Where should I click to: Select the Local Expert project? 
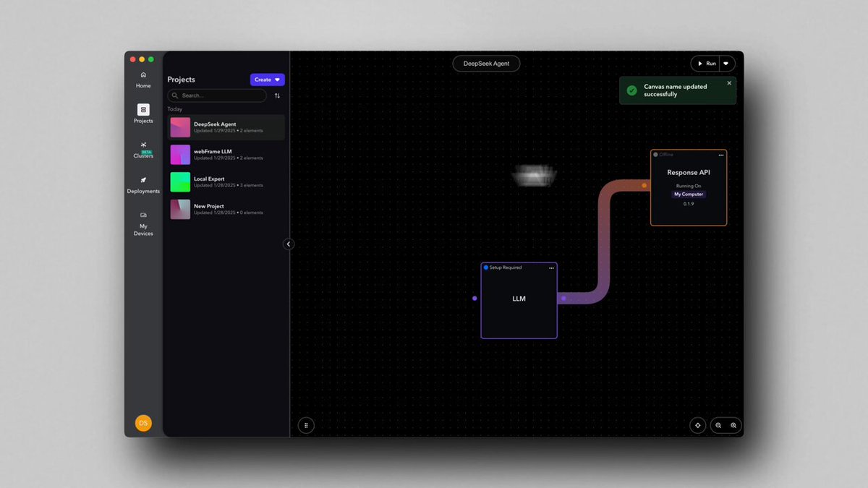point(226,181)
